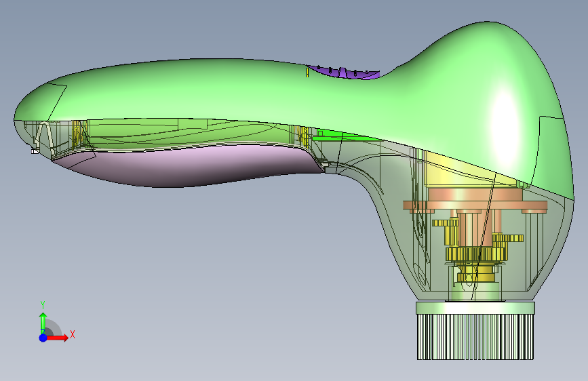Select the large yellow gear in head

click(477, 254)
